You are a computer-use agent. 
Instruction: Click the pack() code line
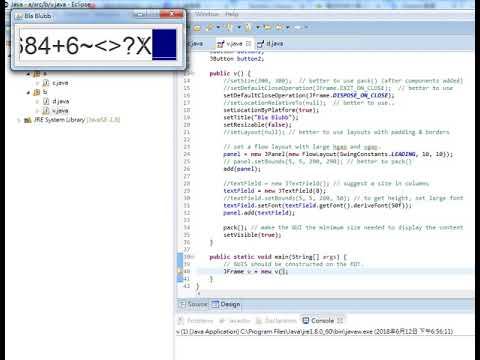(235, 227)
